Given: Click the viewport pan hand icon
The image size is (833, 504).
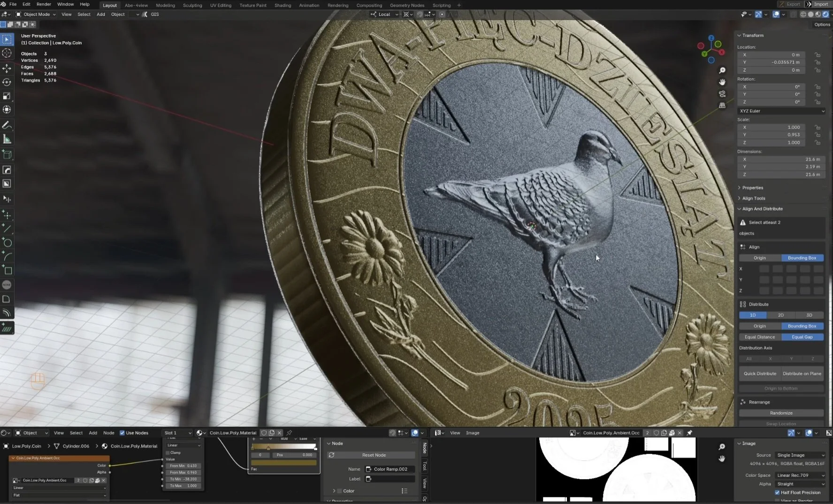Looking at the screenshot, I should tap(722, 82).
